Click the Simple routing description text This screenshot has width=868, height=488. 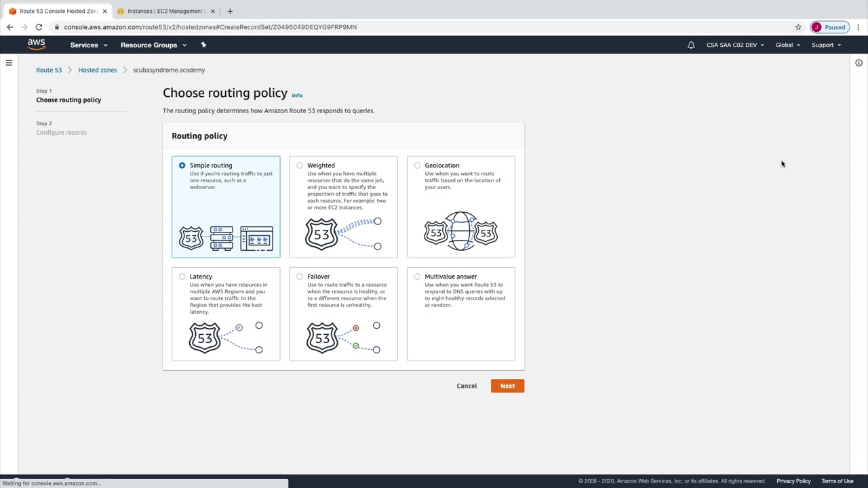(231, 180)
